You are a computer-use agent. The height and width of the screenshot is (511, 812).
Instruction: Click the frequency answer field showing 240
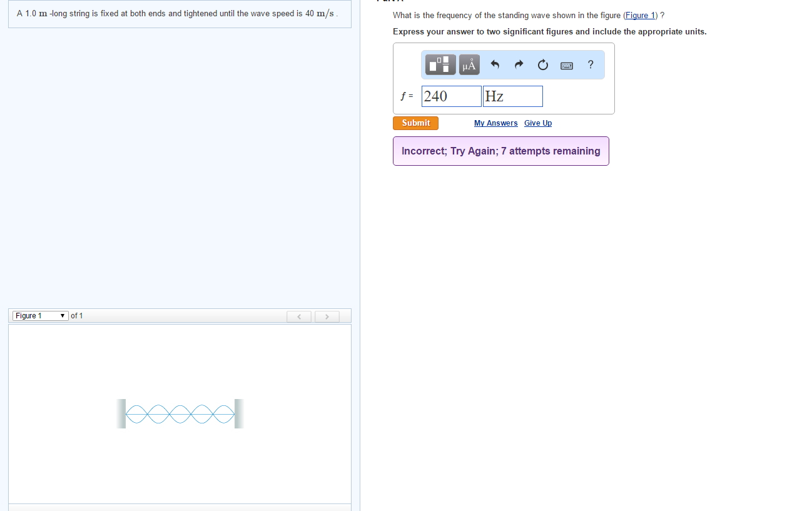click(451, 96)
